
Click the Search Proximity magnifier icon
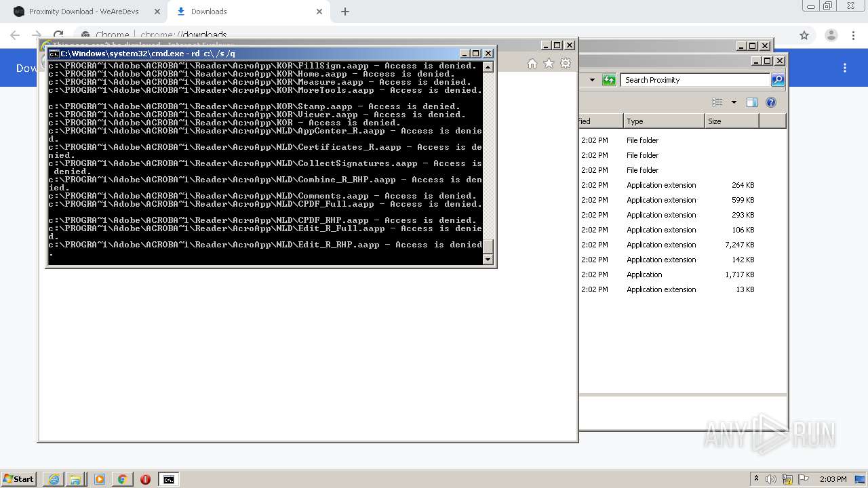pyautogui.click(x=778, y=80)
